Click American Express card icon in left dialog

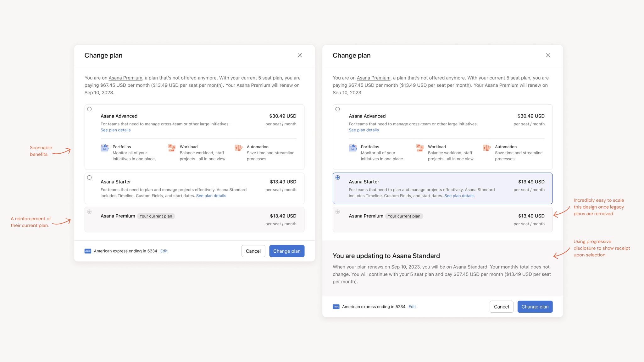pyautogui.click(x=88, y=251)
